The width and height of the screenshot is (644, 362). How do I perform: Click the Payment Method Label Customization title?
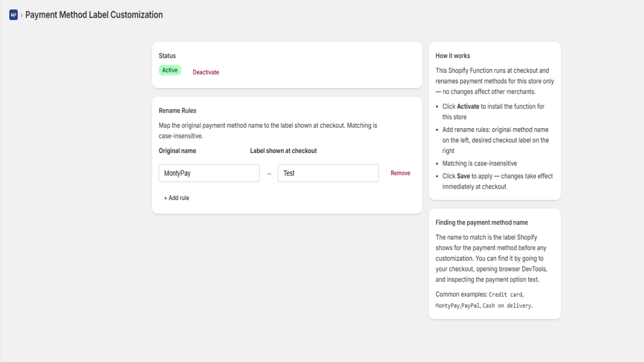[94, 15]
